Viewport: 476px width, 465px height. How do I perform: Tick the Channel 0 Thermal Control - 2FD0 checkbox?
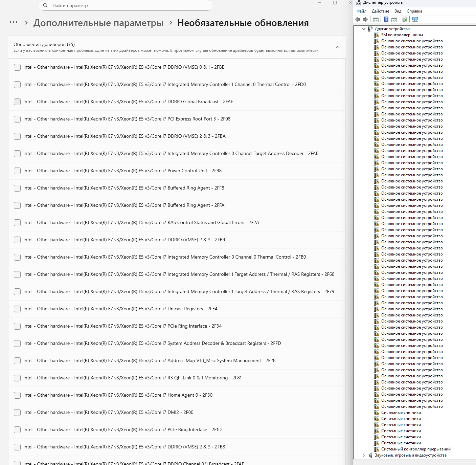click(x=17, y=85)
